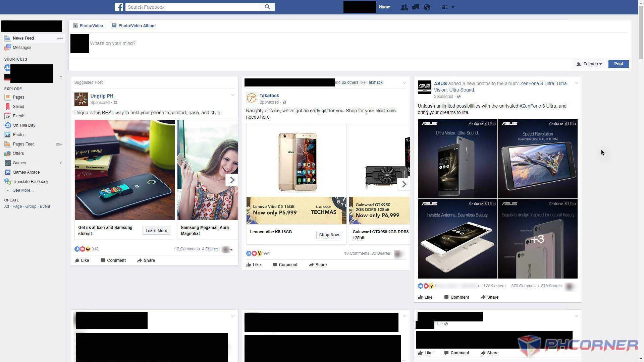
Task: Advance Ungrip carousel with next arrow
Action: (232, 180)
